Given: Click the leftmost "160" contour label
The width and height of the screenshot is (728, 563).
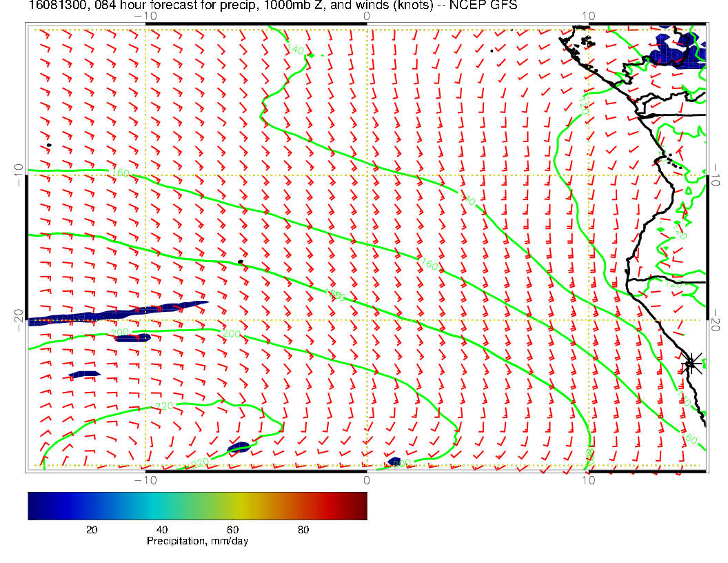Looking at the screenshot, I should pyautogui.click(x=120, y=172).
